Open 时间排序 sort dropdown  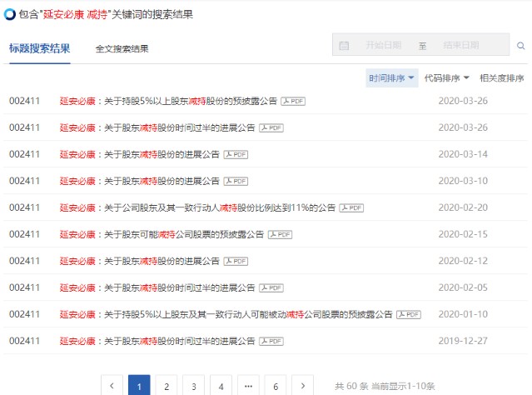[x=392, y=78]
